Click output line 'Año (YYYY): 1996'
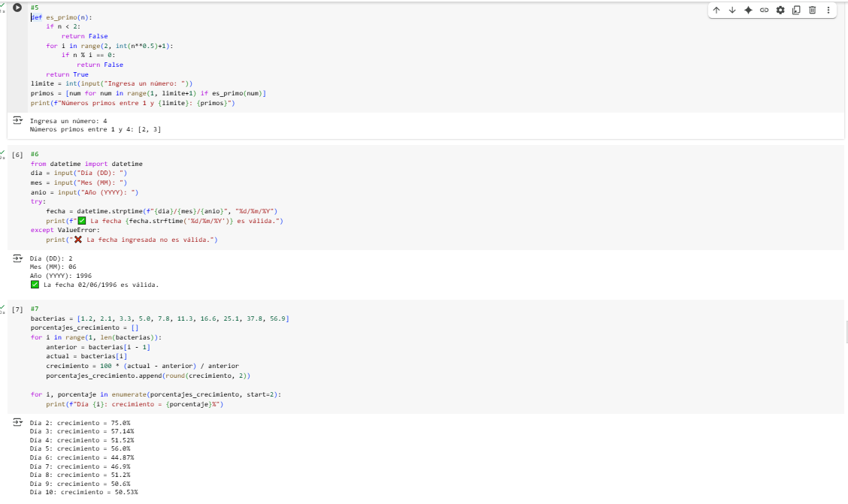 pos(61,276)
